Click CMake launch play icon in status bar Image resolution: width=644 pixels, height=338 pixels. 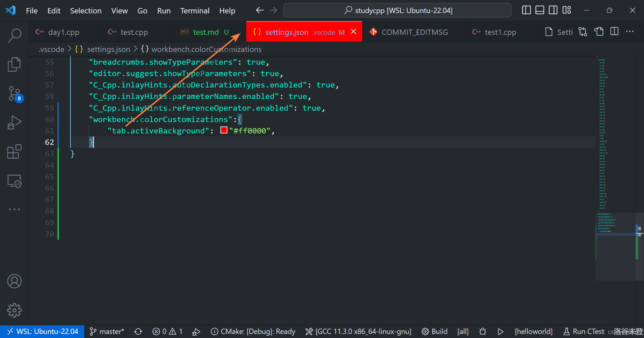[x=500, y=331]
